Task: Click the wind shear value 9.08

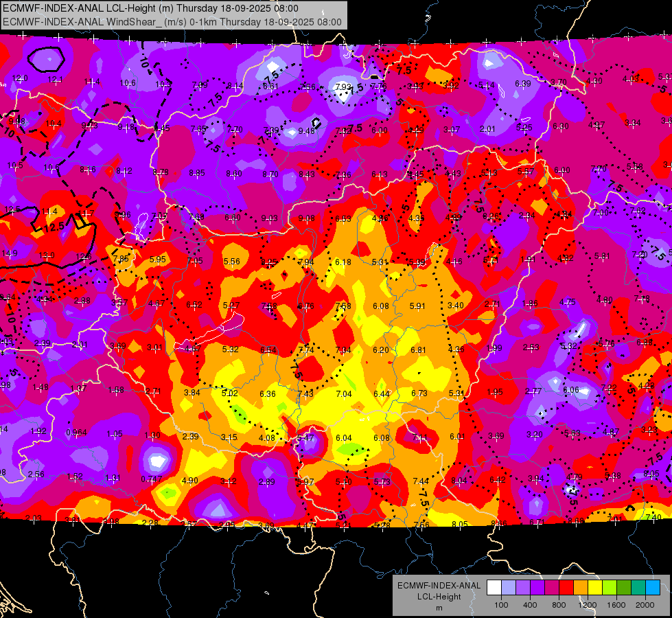Action: point(306,218)
